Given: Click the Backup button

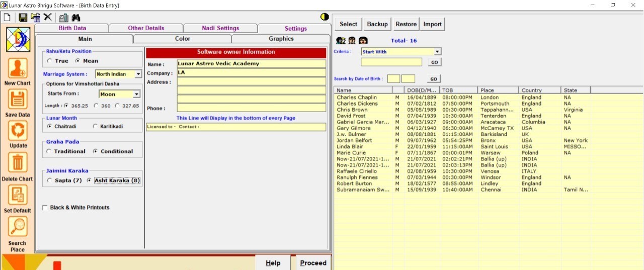Looking at the screenshot, I should (377, 24).
